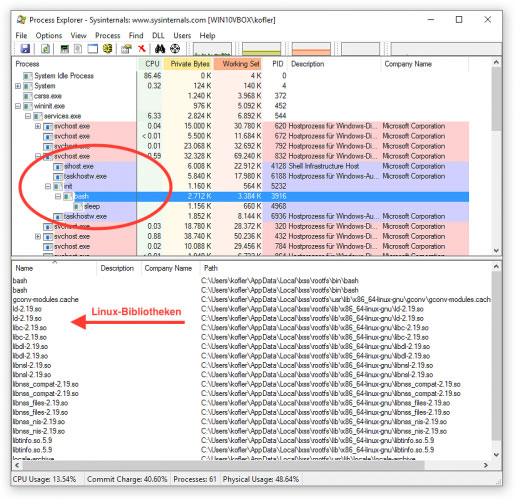Screen dimensions: 516x500
Task: Click the horizontal scrollbar right arrow
Action: (x=485, y=465)
